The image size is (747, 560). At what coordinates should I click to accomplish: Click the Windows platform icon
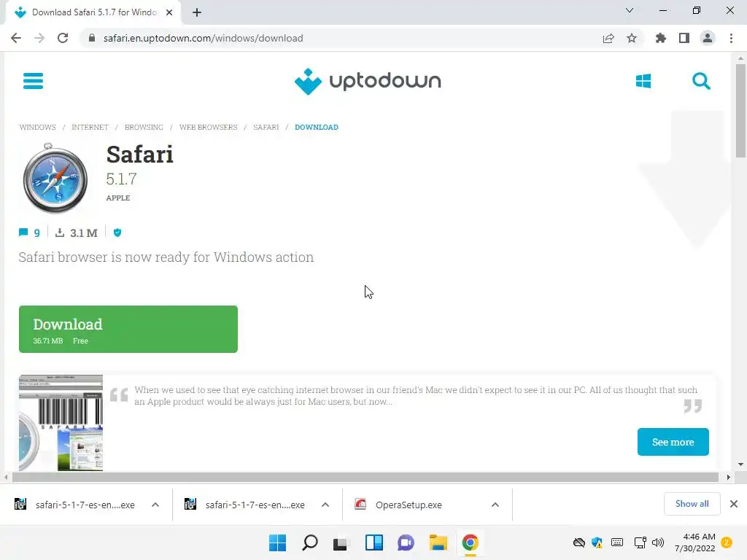tap(643, 81)
